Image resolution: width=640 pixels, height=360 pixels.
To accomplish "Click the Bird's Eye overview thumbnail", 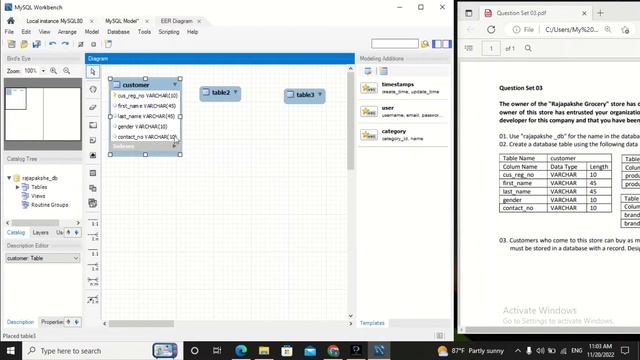I will click(x=43, y=114).
